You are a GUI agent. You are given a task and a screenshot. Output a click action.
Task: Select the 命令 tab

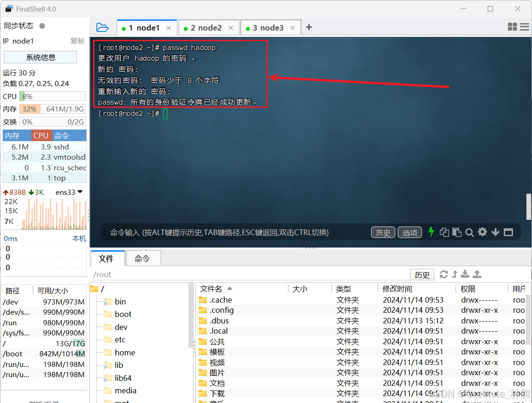[x=143, y=259]
